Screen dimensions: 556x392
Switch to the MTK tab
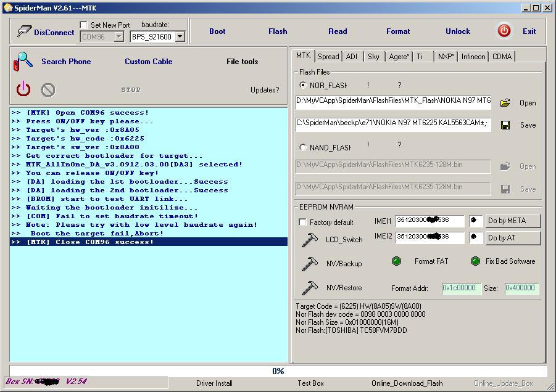coord(303,55)
